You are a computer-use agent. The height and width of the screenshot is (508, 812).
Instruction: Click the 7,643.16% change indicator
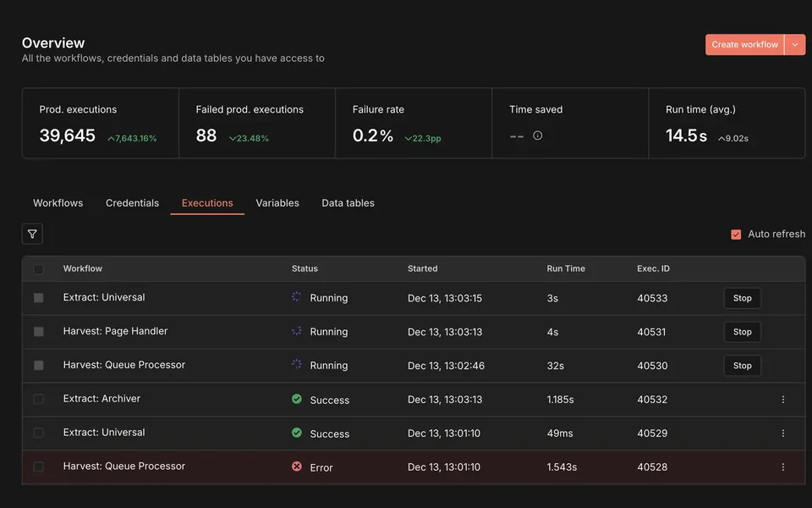(x=132, y=138)
